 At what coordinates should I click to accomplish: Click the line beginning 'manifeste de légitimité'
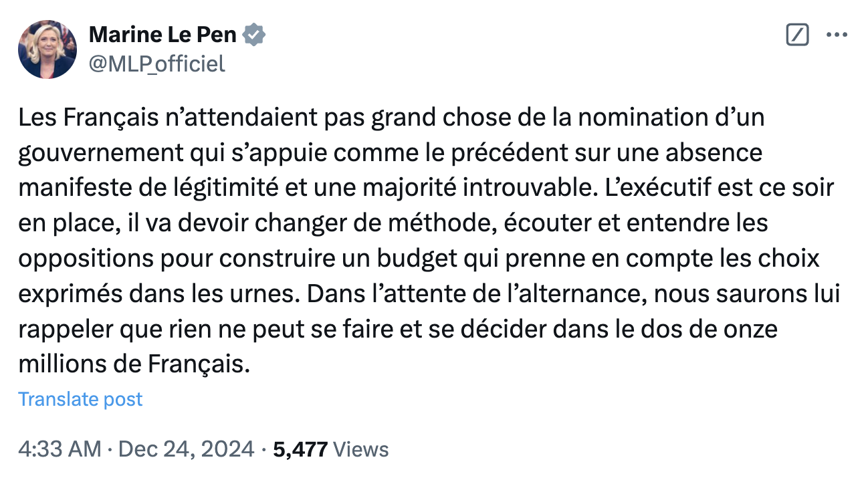click(426, 187)
